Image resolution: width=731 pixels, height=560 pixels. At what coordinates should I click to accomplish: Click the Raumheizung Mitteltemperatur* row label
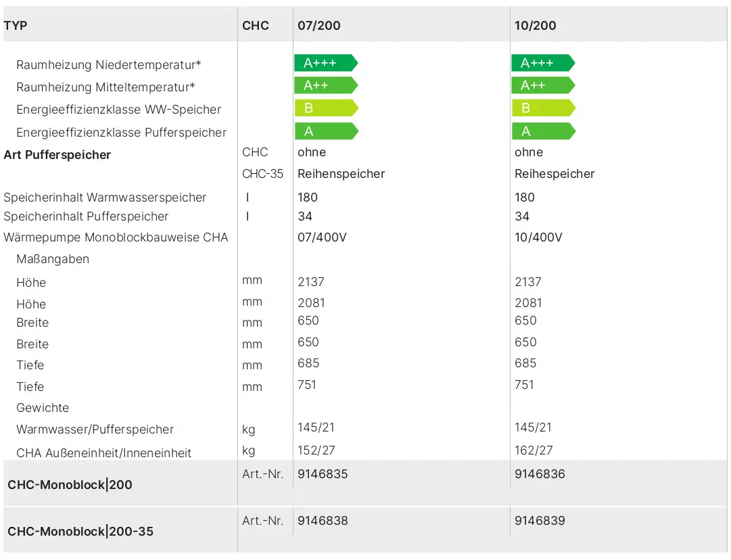105,87
